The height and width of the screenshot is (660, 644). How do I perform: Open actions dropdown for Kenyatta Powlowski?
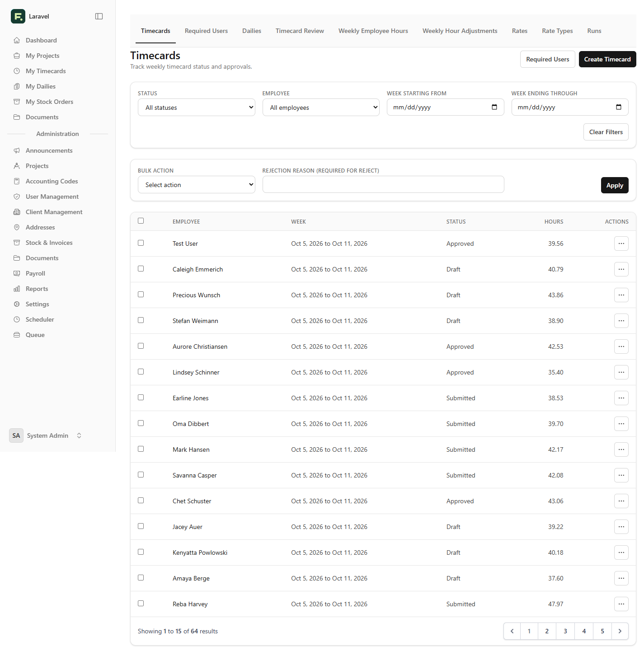click(x=621, y=552)
